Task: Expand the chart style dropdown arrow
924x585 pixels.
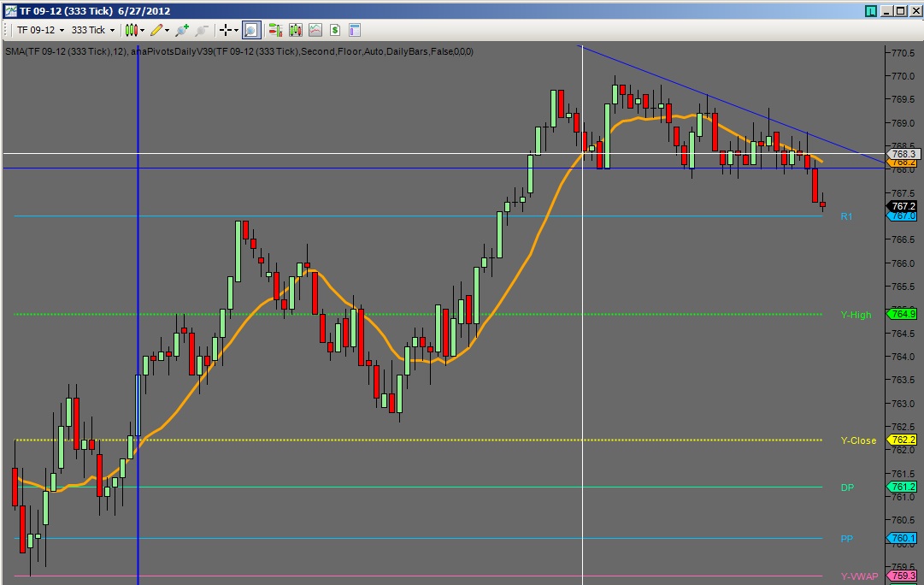Action: [x=142, y=30]
